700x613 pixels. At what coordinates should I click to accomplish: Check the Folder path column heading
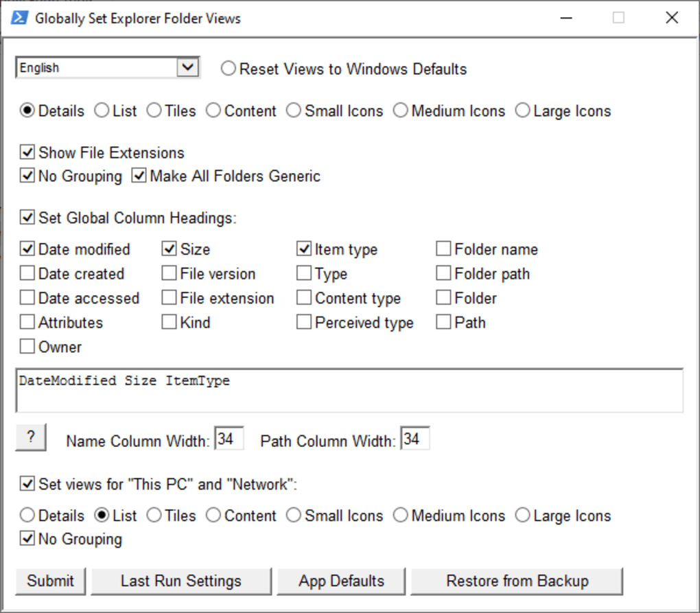click(443, 273)
